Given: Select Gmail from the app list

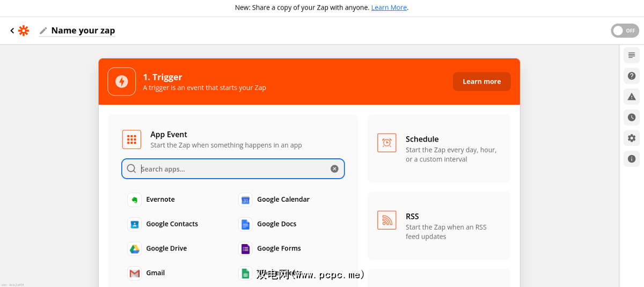Looking at the screenshot, I should 155,273.
